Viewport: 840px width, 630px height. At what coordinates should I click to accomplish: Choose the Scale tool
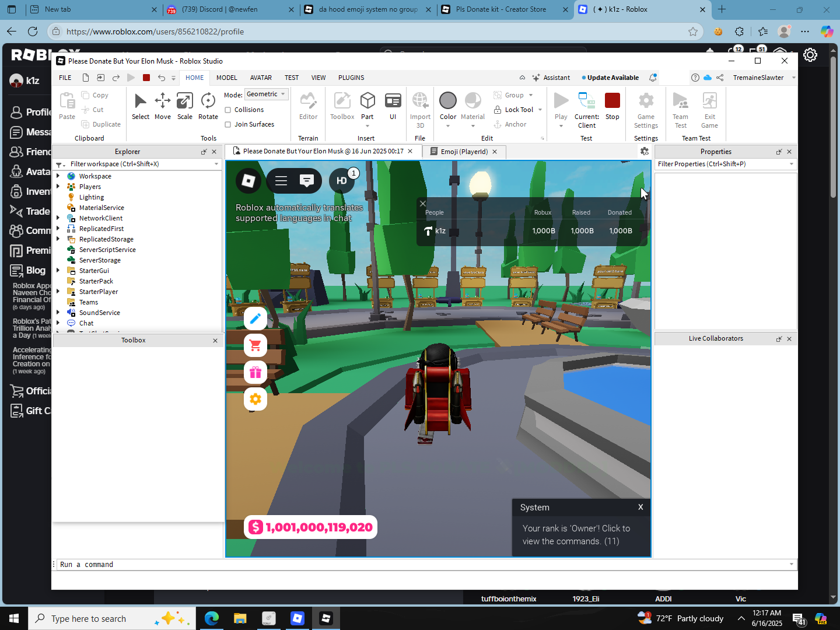185,106
